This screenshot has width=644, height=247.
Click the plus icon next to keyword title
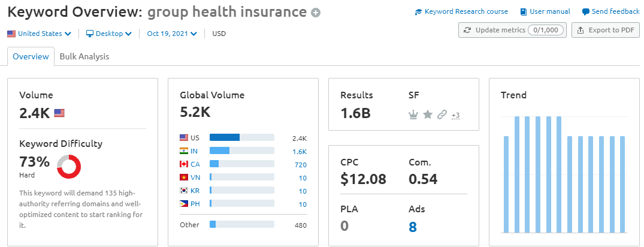click(x=316, y=13)
